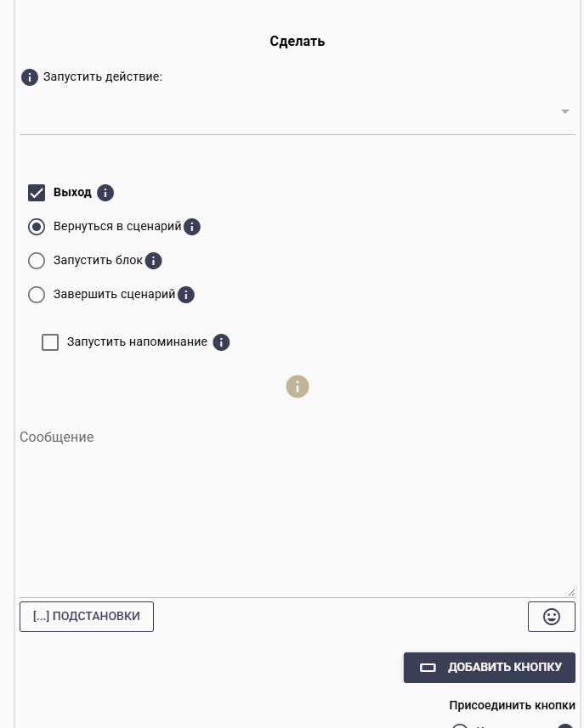Screen dimensions: 584x728
Task: Click the dropdown arrow under Сделать
Action: point(564,110)
